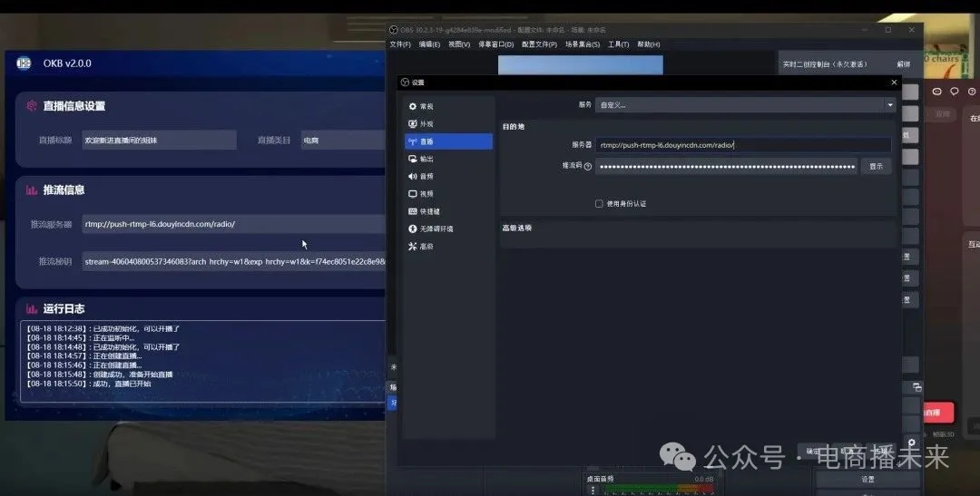Switch to the 输出 (Output) settings section
The height and width of the screenshot is (496, 980).
coord(426,159)
